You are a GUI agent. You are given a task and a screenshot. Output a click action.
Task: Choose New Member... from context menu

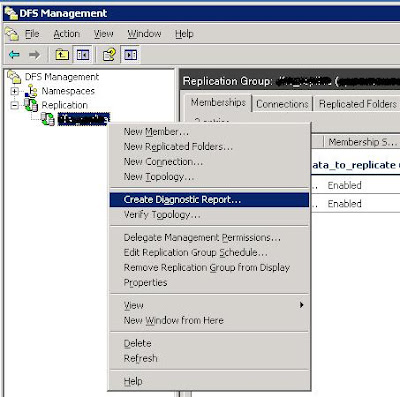(x=209, y=132)
